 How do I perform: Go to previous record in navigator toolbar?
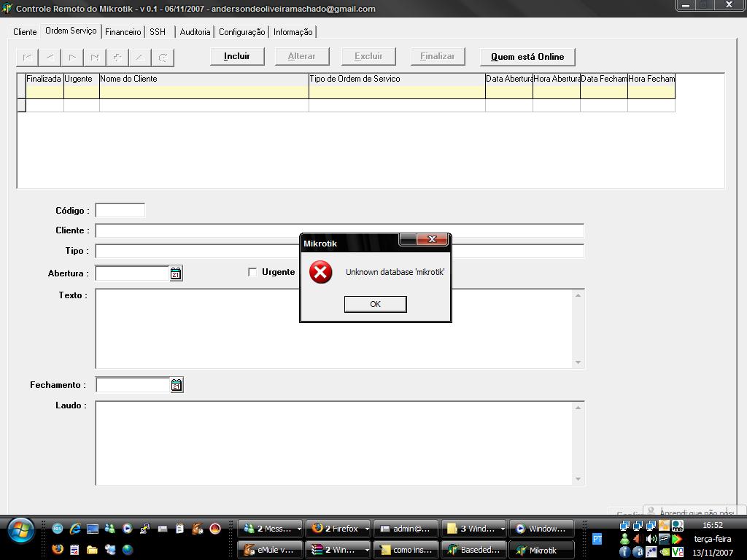[x=50, y=58]
